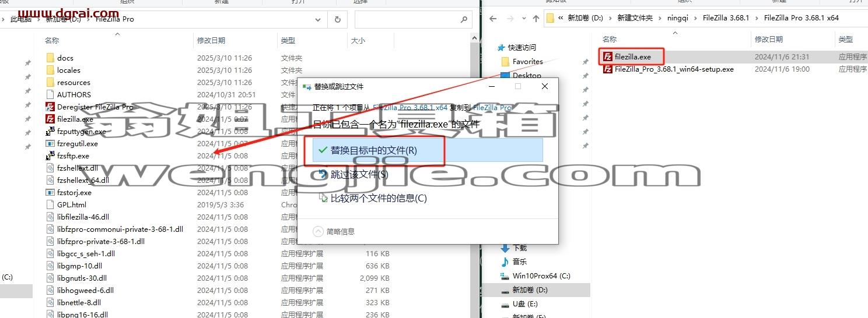Go up one level in right Explorer window

[536, 18]
